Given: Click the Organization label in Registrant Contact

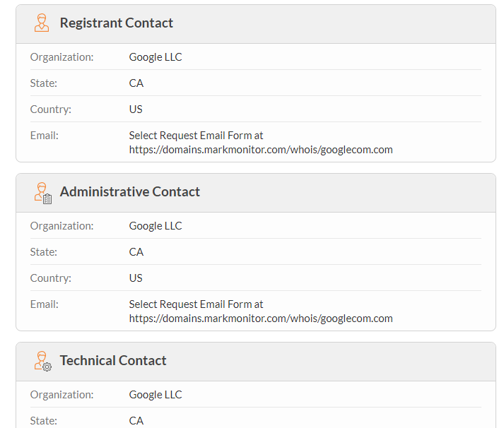Looking at the screenshot, I should point(61,57).
